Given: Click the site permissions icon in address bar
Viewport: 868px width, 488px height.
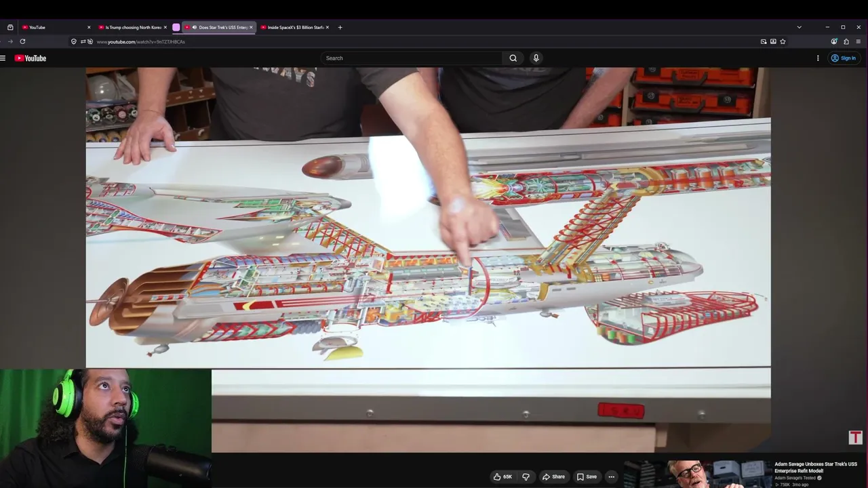Looking at the screenshot, I should [83, 41].
